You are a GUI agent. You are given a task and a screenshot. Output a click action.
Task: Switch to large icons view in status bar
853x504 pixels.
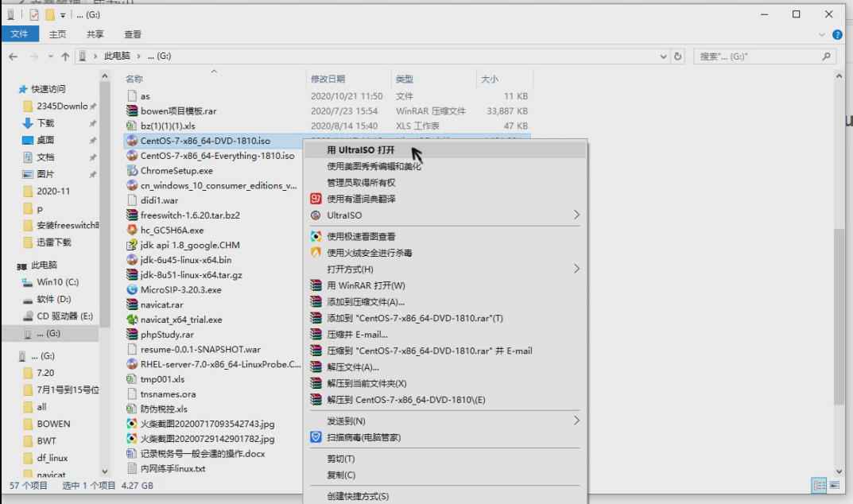tap(835, 485)
